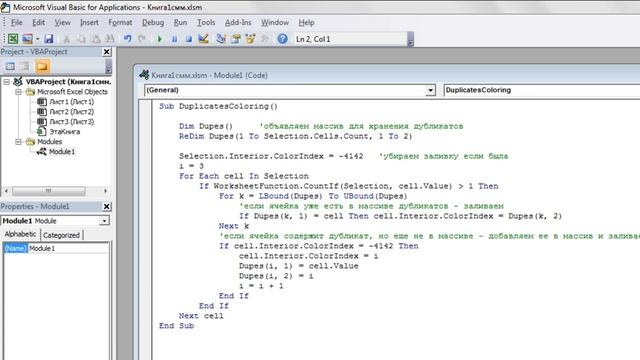Select Лист3 (Лист3) in project tree

pos(71,122)
